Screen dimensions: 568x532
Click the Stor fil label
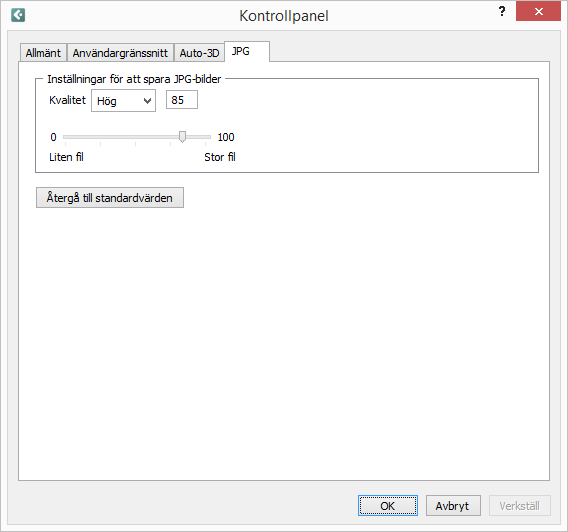coord(220,157)
